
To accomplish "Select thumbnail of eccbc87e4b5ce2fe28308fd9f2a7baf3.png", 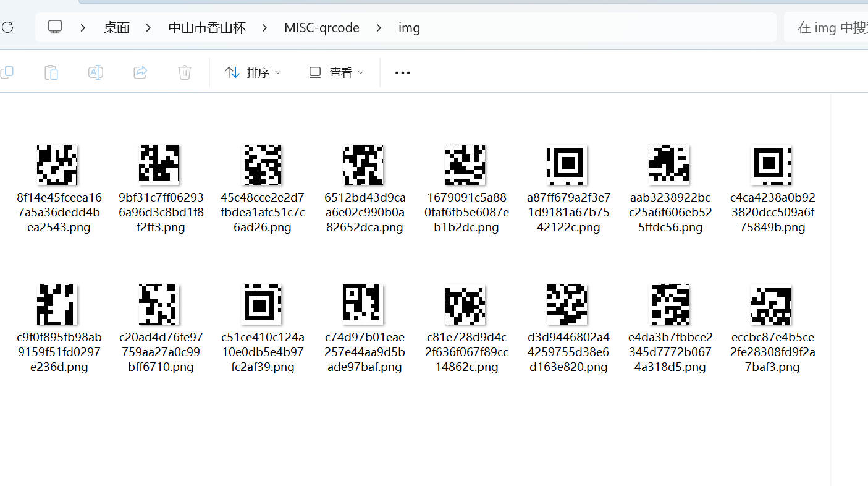I will pos(771,304).
